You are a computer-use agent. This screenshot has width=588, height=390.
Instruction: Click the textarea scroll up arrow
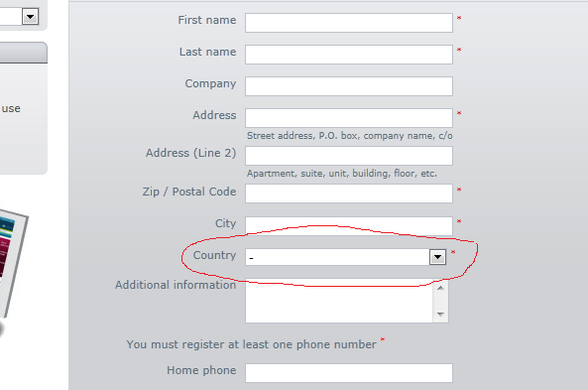[x=440, y=288]
